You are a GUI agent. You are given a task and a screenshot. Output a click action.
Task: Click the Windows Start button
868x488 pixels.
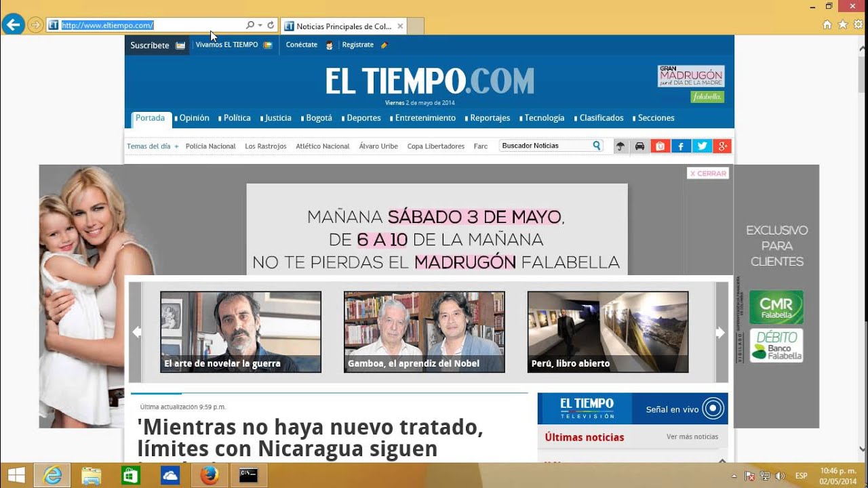pos(17,476)
